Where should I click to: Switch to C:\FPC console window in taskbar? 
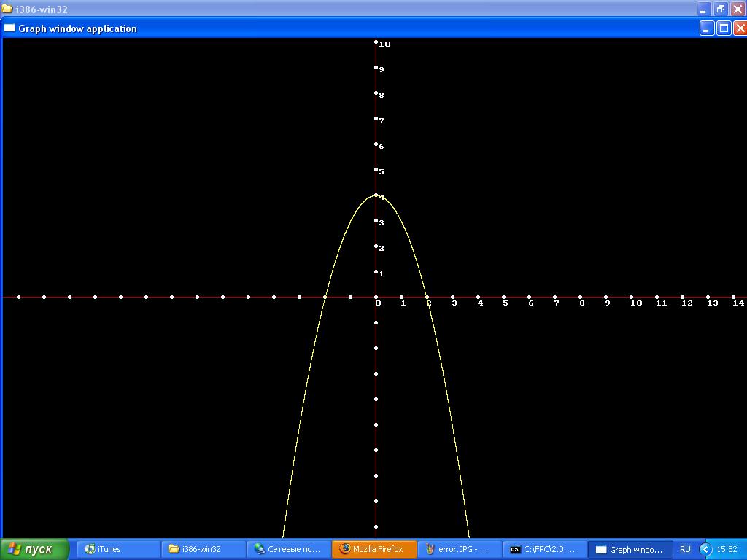[x=544, y=549]
